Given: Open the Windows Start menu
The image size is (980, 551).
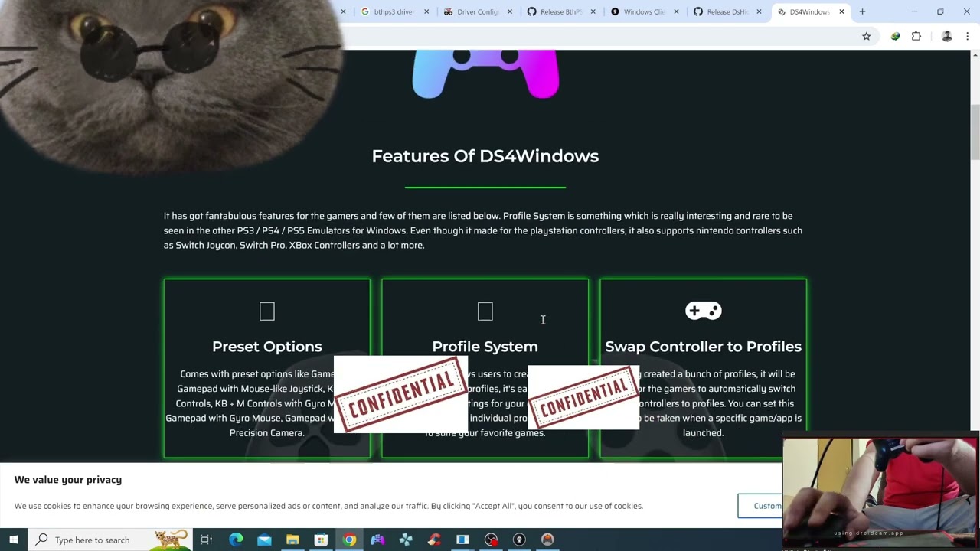Looking at the screenshot, I should click(x=14, y=540).
